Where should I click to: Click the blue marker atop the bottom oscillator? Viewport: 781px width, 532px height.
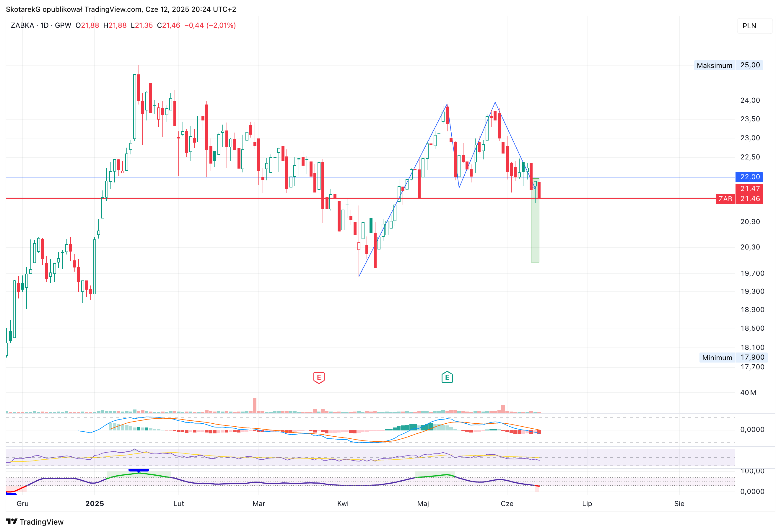coord(139,470)
